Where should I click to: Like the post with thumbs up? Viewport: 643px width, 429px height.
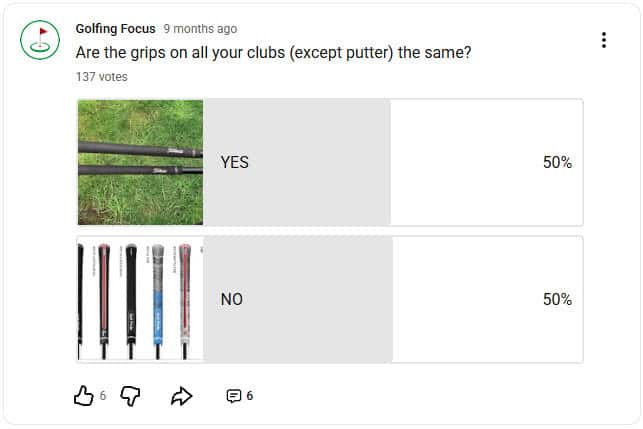click(x=83, y=396)
